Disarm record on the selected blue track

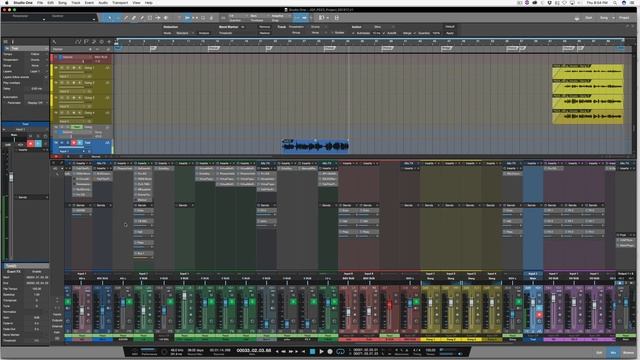pos(74,142)
